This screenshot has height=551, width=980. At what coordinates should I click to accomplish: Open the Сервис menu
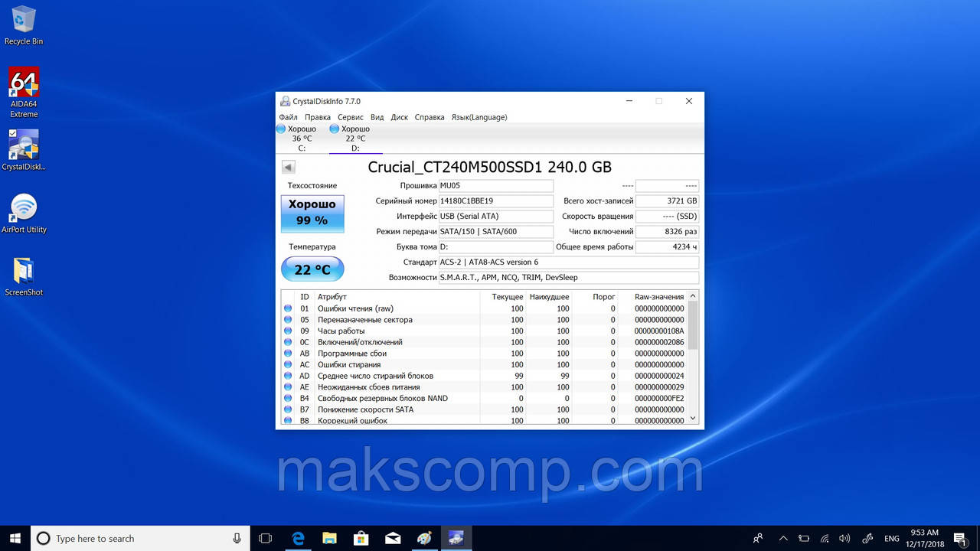coord(351,117)
